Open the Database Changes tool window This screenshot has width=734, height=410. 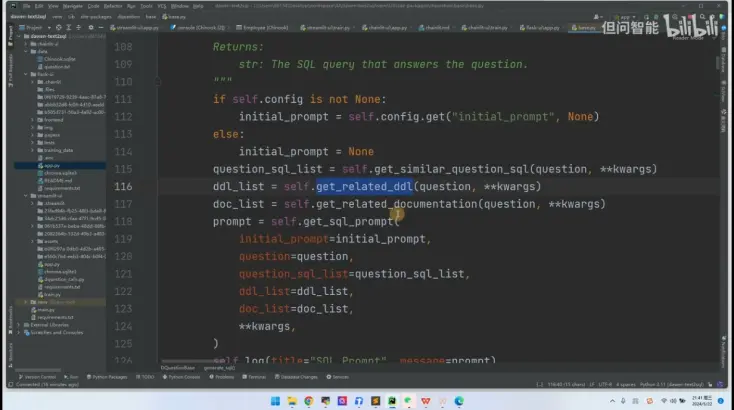pos(296,377)
